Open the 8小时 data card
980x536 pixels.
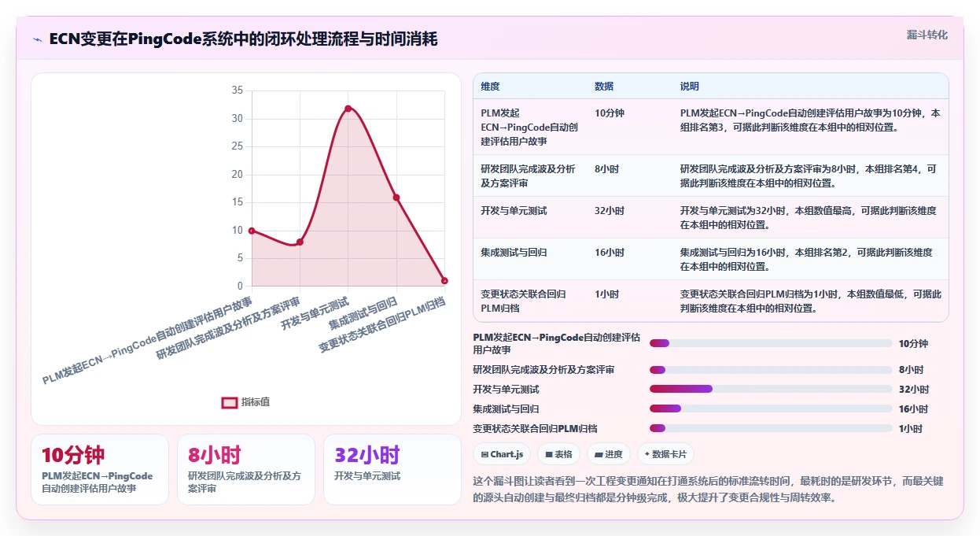click(246, 469)
